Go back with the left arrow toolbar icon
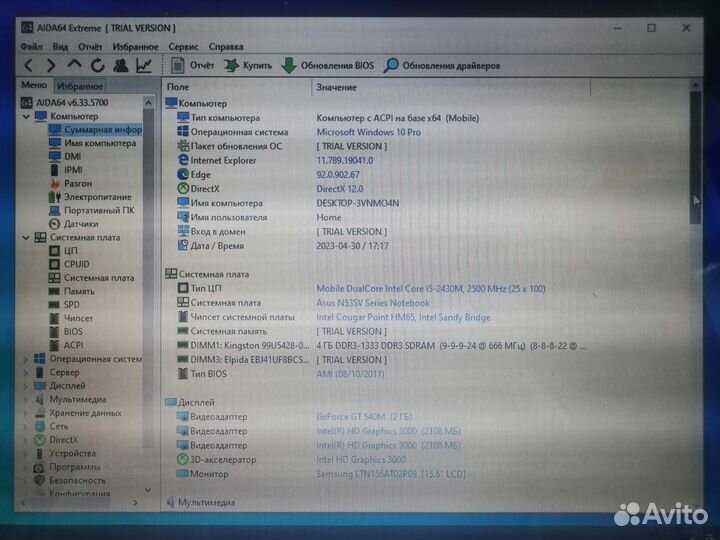Viewport: 720px width, 540px height. [x=28, y=66]
